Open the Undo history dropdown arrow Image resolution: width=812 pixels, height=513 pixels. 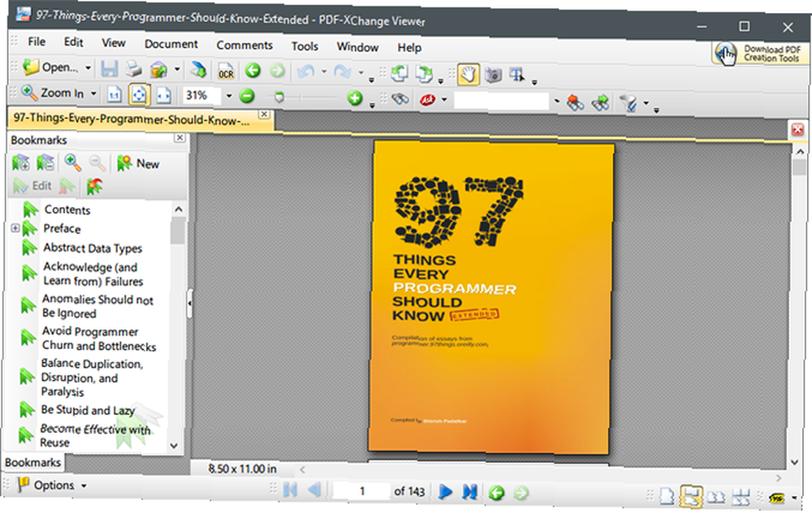point(324,71)
